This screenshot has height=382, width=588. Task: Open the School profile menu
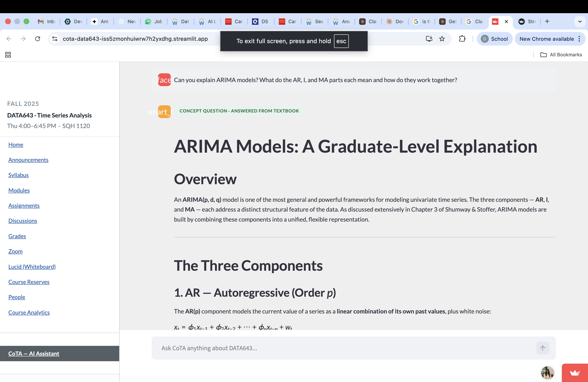pos(495,39)
